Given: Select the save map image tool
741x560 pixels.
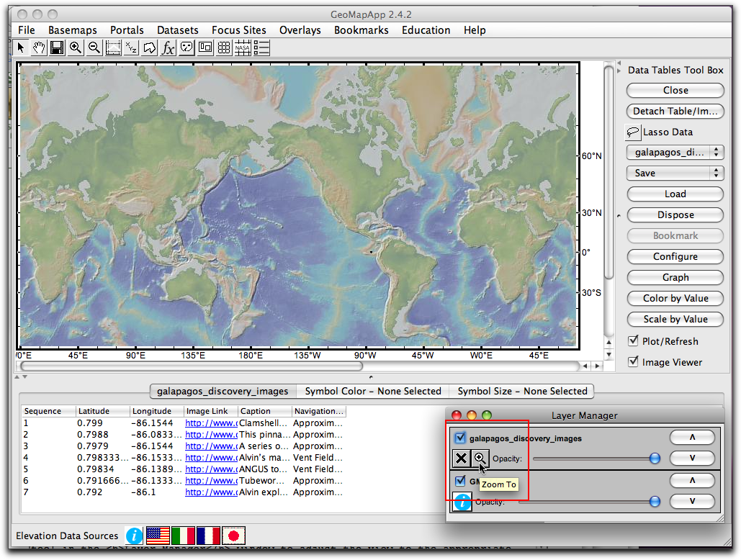Looking at the screenshot, I should [x=58, y=48].
